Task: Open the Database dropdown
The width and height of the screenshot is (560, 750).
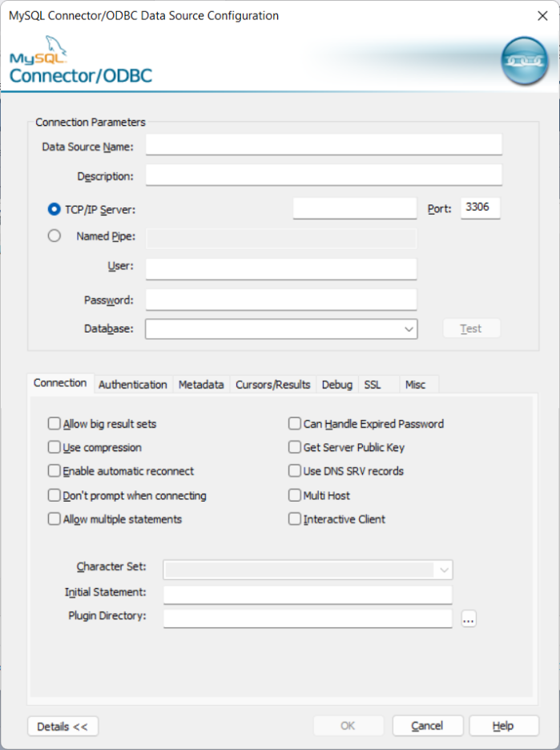Action: (x=409, y=329)
